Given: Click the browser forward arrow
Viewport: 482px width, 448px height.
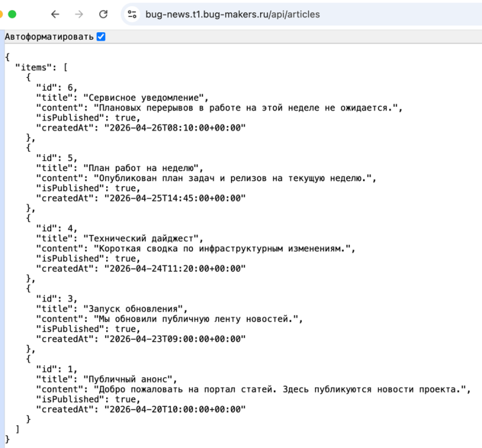Looking at the screenshot, I should pos(79,14).
